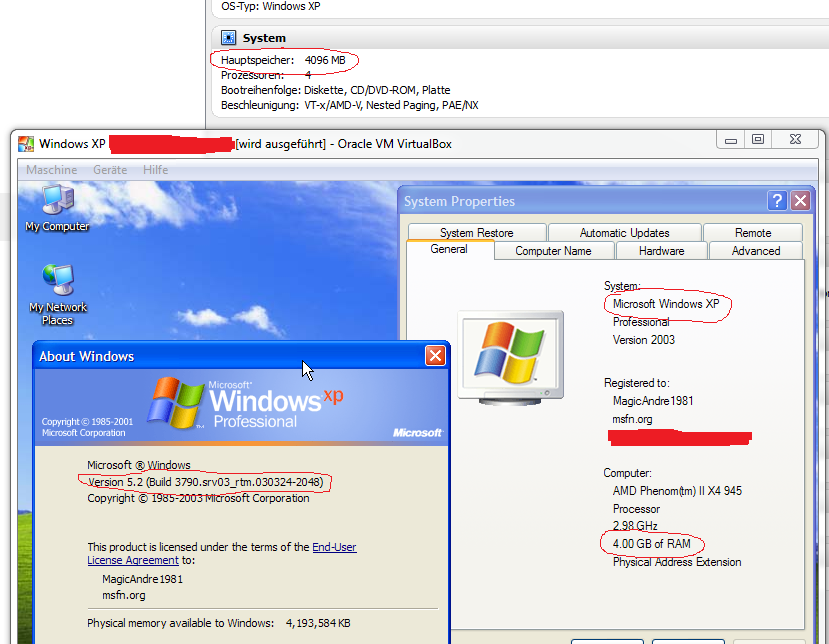Click the Registered to MagicAndre1981 text in System Properties
The image size is (829, 644).
[653, 401]
